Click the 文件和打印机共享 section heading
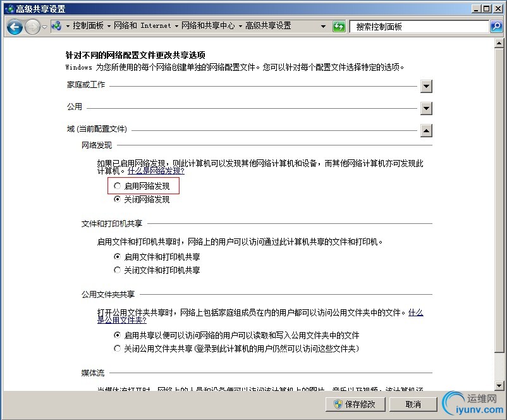The height and width of the screenshot is (420, 507). tap(112, 223)
